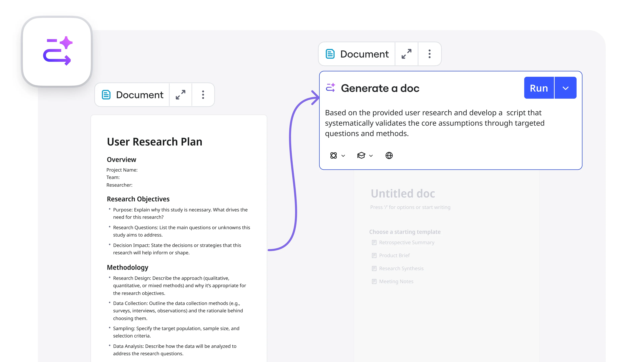Screen dimensions: 644x362
Task: Click the User Research Plan heading
Action: [x=154, y=142]
